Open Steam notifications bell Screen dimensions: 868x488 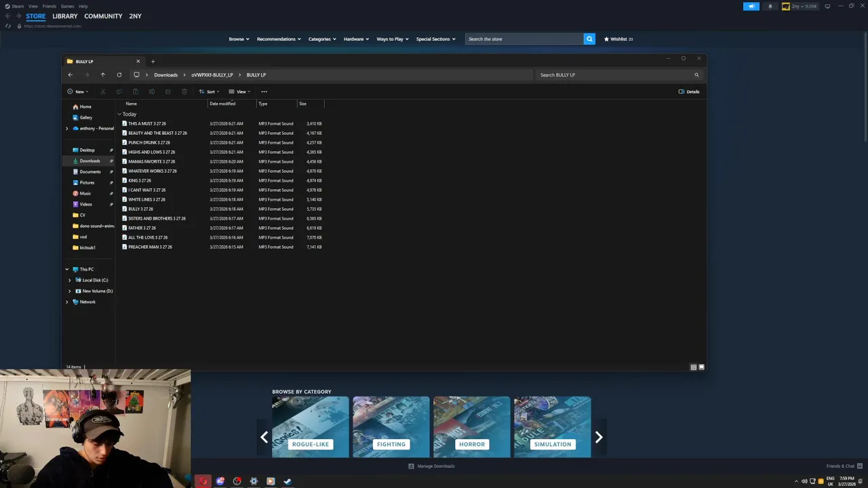[x=770, y=6]
